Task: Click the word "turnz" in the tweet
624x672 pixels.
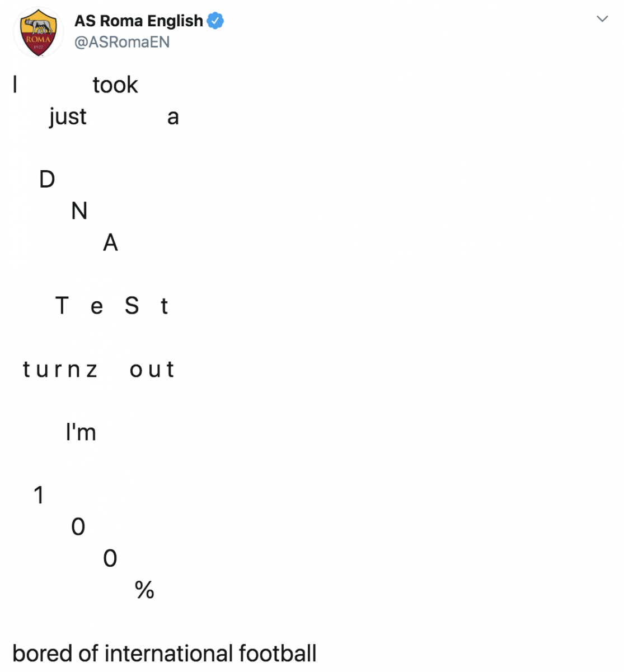Action: (x=60, y=370)
